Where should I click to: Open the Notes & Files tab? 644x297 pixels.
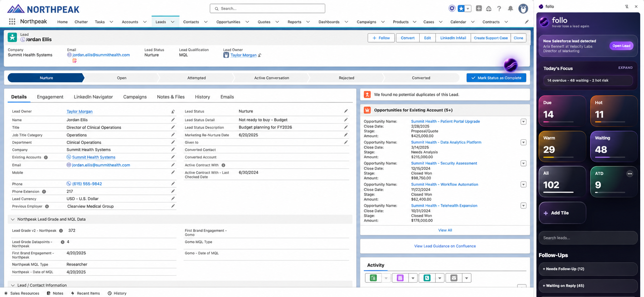[171, 97]
